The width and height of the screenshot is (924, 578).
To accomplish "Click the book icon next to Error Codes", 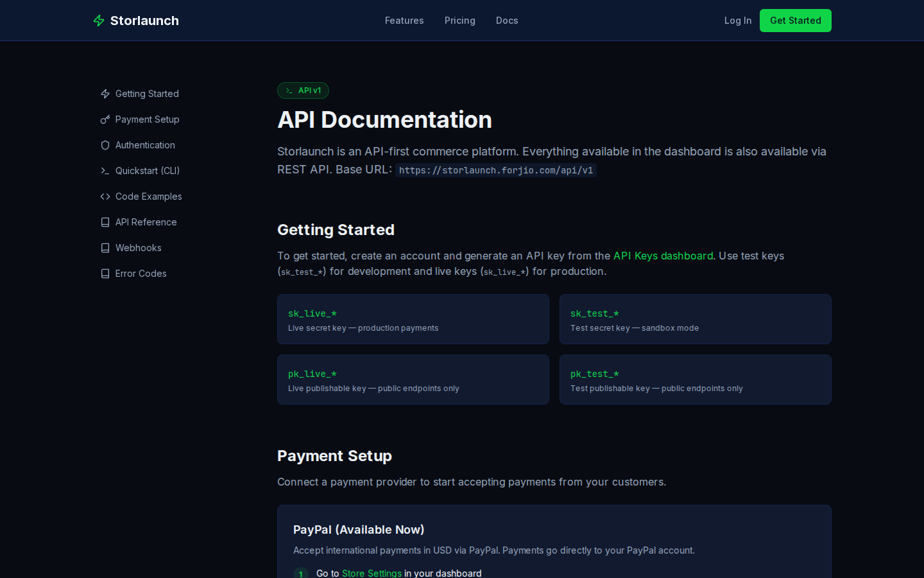I will click(105, 274).
